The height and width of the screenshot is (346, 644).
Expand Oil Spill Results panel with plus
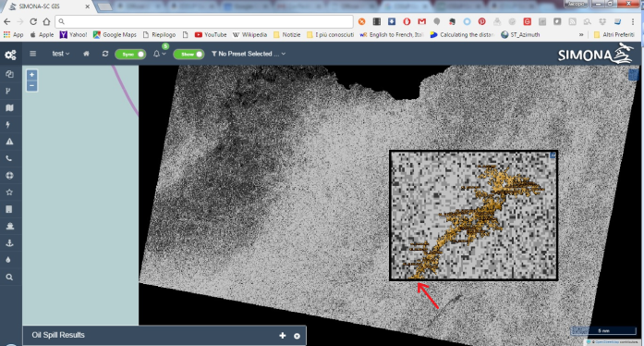283,336
